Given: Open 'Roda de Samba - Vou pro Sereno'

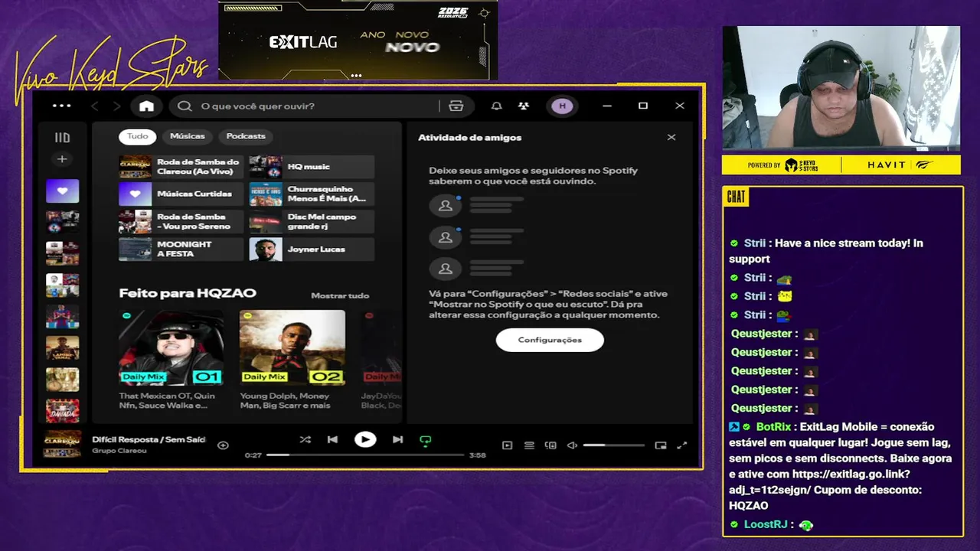Looking at the screenshot, I should click(x=181, y=222).
